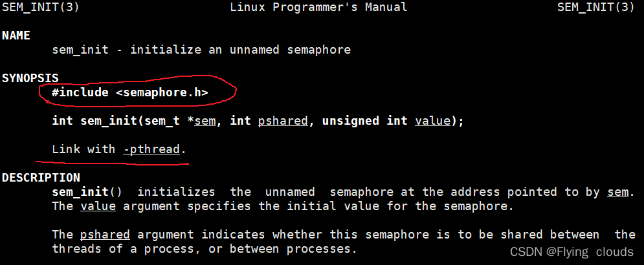
Task: Click the underlined sem at end of description line
Action: [617, 192]
